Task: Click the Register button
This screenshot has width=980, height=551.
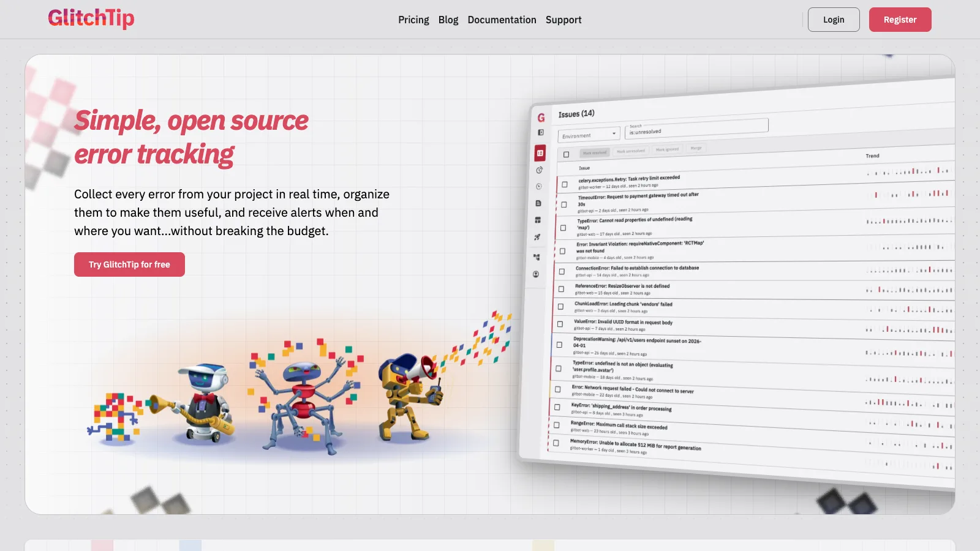Action: (900, 20)
